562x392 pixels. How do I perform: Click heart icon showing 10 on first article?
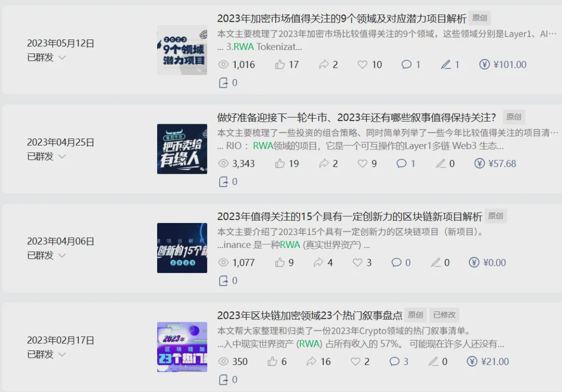pos(362,64)
